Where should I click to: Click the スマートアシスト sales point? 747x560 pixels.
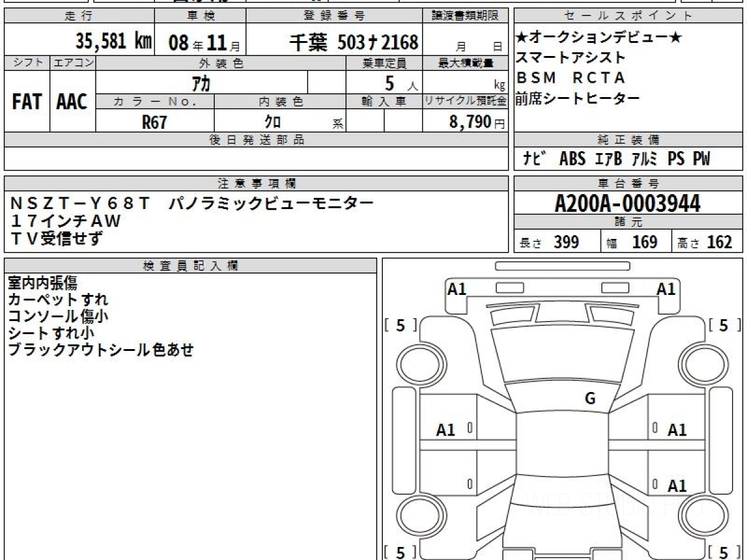[x=571, y=58]
